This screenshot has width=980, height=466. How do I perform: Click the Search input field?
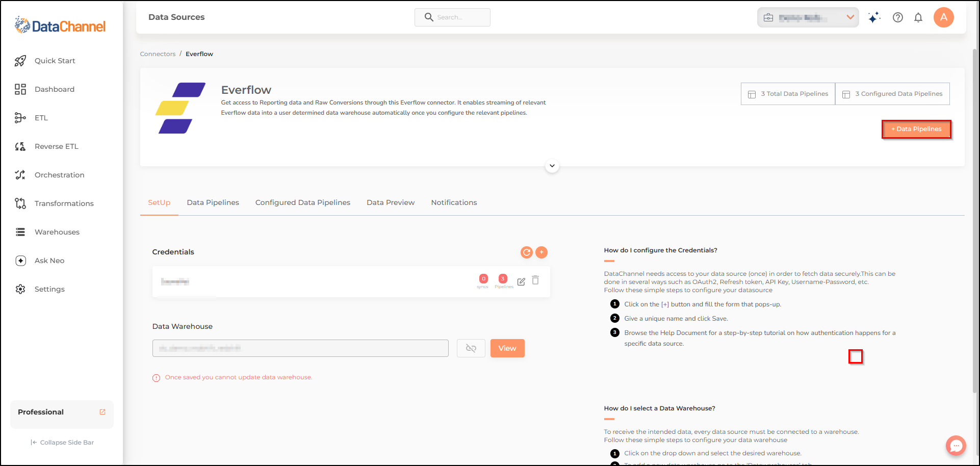click(x=452, y=17)
